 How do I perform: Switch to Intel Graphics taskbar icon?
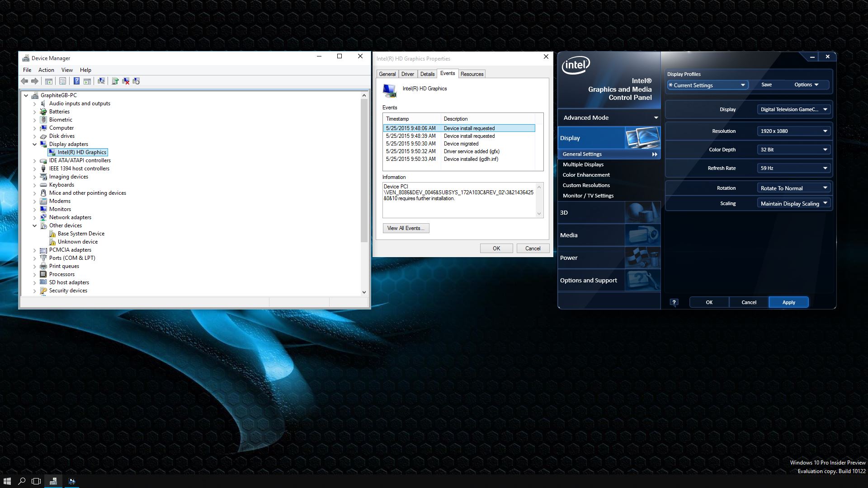pyautogui.click(x=71, y=481)
